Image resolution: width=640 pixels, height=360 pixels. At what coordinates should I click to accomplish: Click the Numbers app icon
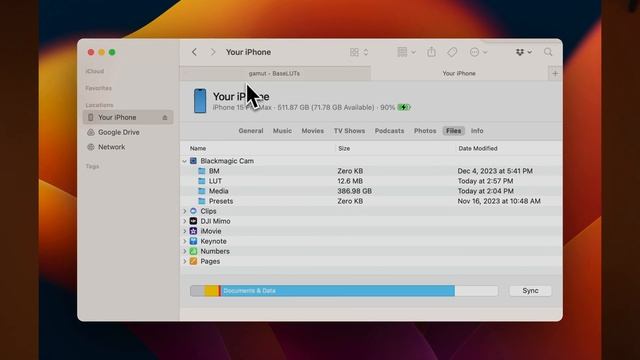[x=193, y=251]
